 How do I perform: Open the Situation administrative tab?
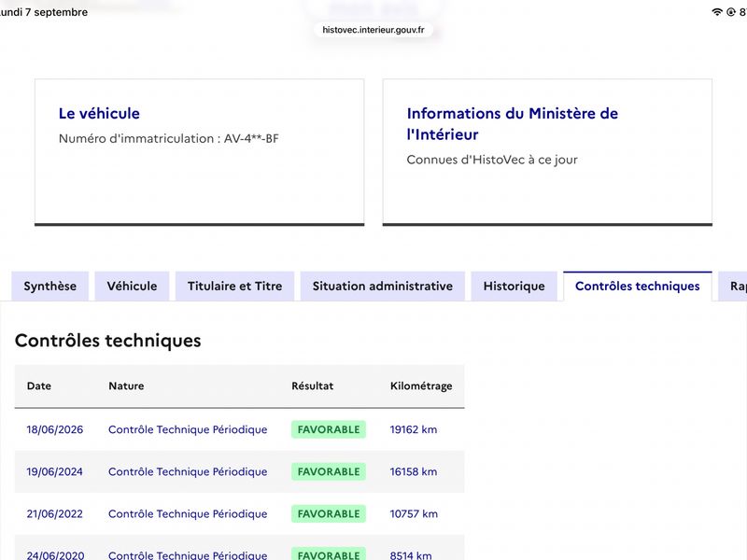point(383,287)
